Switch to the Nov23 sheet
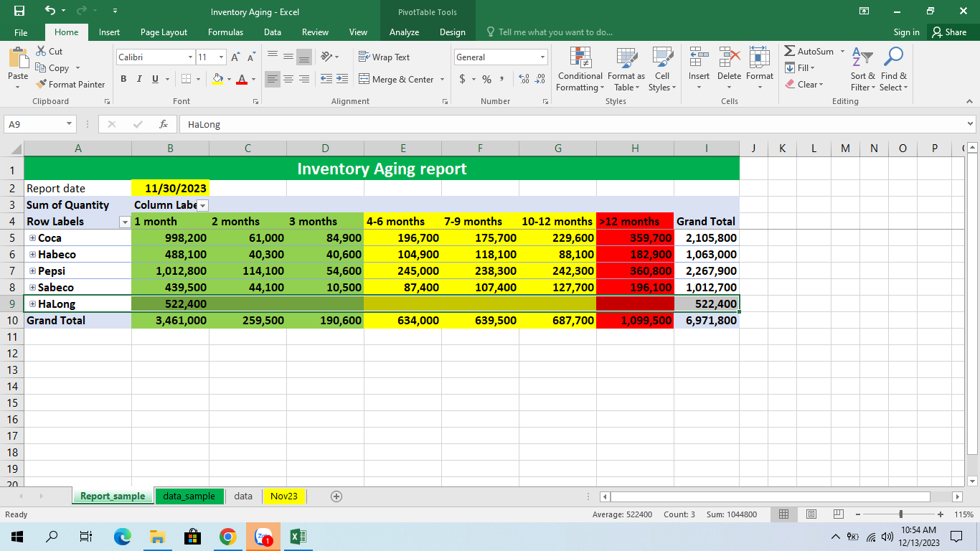980x551 pixels. coord(284,496)
